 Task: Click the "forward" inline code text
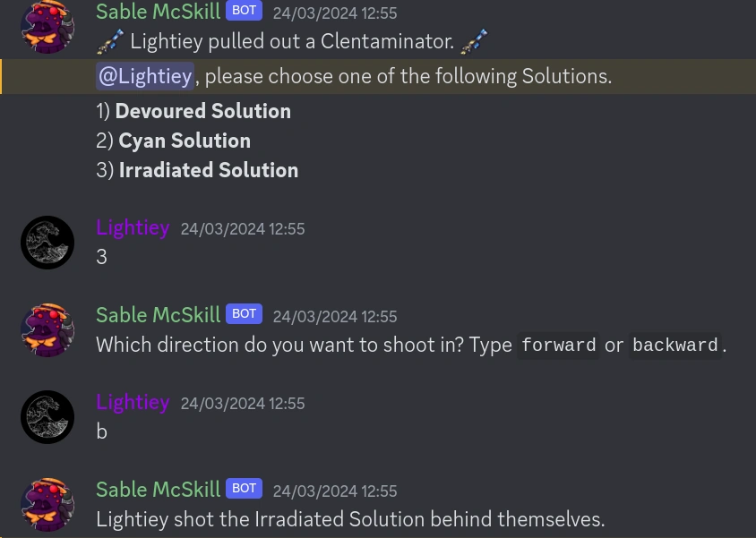coord(558,346)
